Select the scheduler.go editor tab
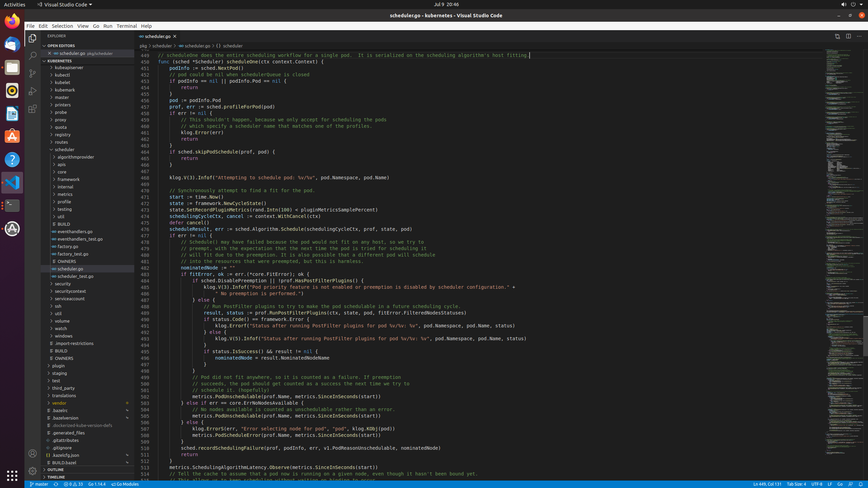The image size is (868, 488). [x=158, y=36]
